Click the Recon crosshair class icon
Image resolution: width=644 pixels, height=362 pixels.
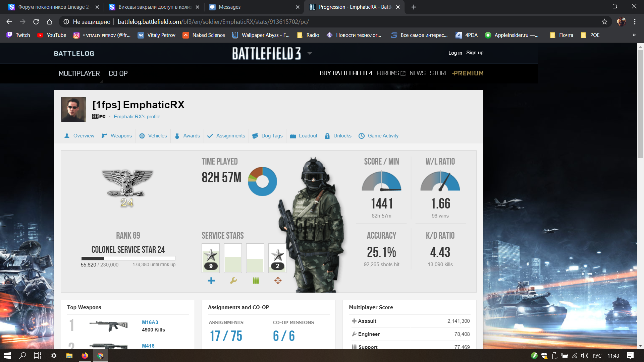278,281
